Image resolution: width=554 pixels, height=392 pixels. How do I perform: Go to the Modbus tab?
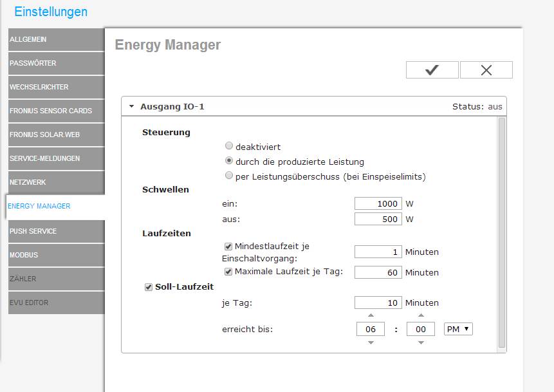point(57,255)
